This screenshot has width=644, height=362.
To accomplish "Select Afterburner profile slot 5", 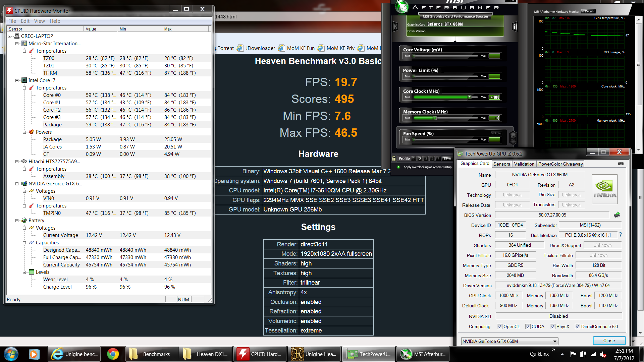I will 438,159.
